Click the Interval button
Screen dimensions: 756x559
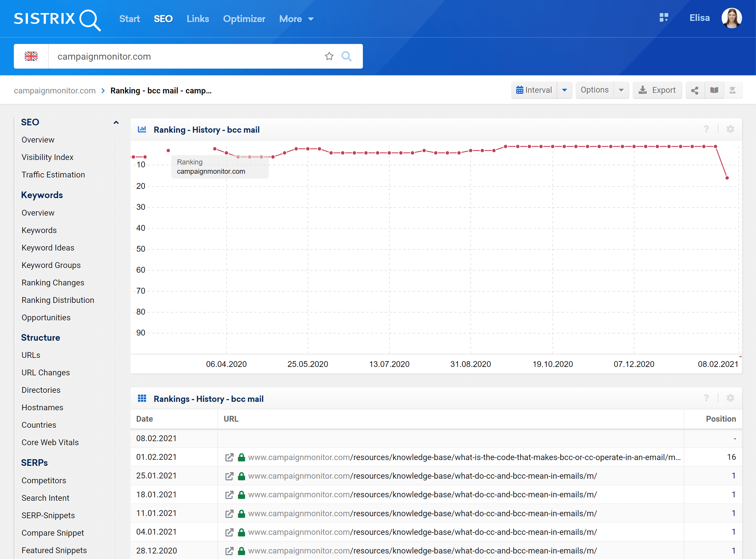point(534,90)
